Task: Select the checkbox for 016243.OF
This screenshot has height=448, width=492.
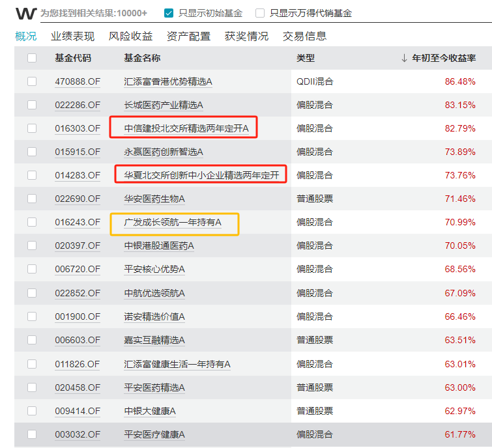Action: point(32,222)
